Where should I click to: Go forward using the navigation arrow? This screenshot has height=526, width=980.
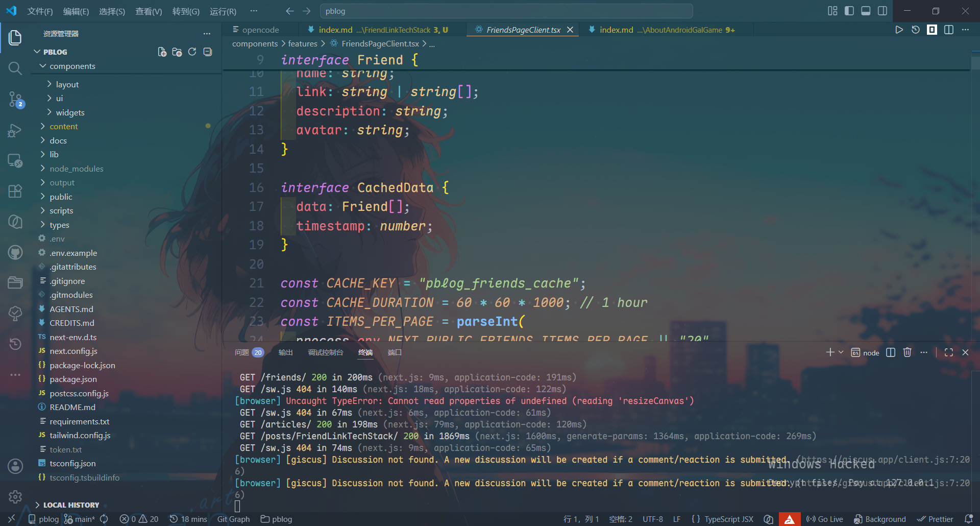306,11
